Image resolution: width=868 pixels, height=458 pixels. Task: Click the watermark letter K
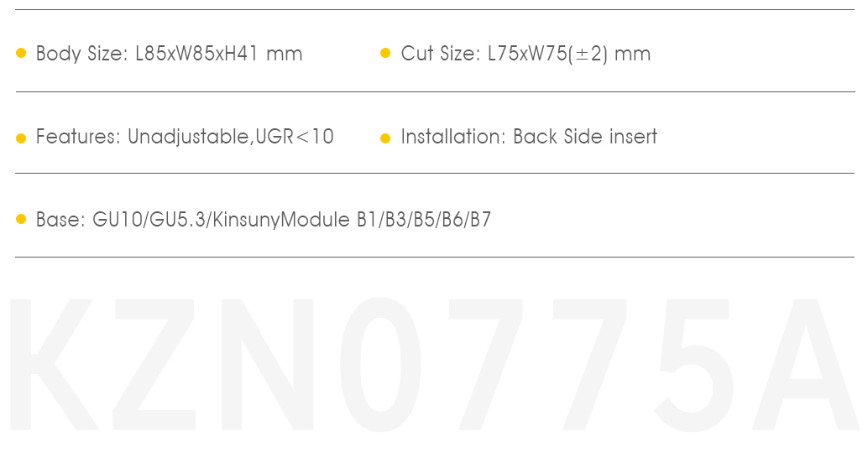pyautogui.click(x=54, y=365)
